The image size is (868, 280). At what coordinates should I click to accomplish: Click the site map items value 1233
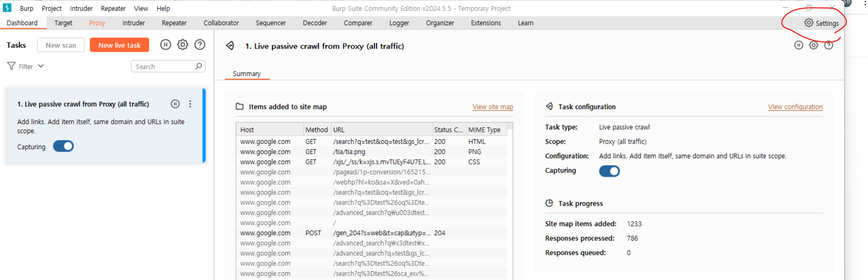[x=634, y=224]
